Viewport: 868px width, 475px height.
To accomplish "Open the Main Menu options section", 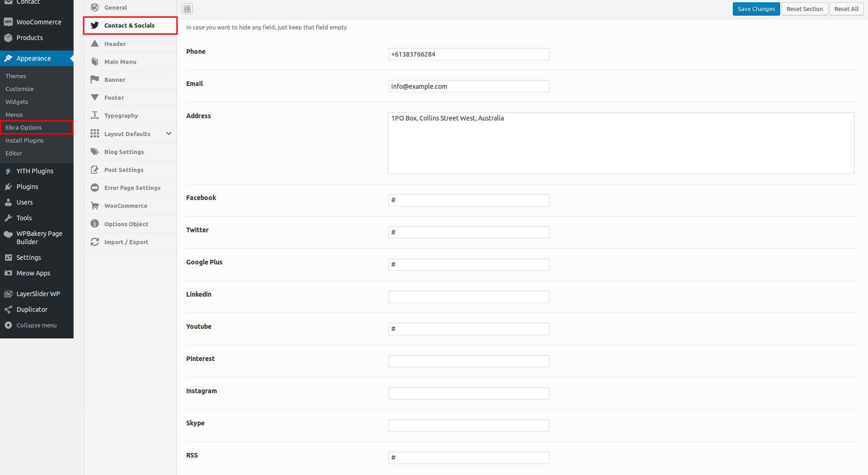I will [x=131, y=62].
